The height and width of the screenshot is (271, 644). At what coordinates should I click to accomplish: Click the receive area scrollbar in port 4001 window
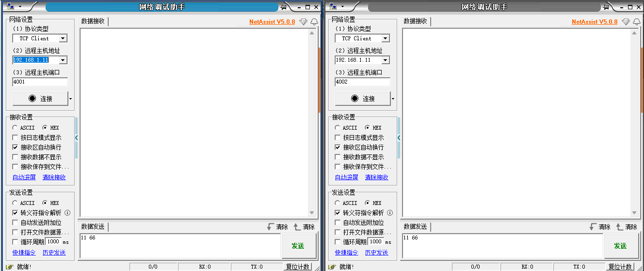pyautogui.click(x=312, y=123)
